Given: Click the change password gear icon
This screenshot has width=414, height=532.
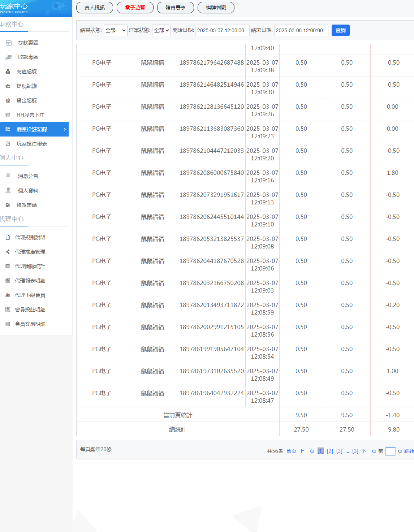Looking at the screenshot, I should 8,205.
